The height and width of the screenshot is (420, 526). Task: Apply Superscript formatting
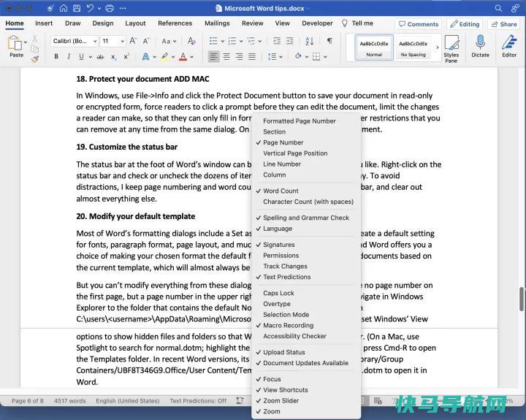(x=126, y=57)
